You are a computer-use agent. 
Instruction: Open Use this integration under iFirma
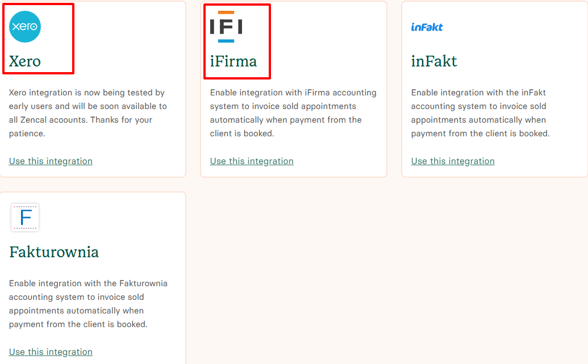pyautogui.click(x=252, y=161)
